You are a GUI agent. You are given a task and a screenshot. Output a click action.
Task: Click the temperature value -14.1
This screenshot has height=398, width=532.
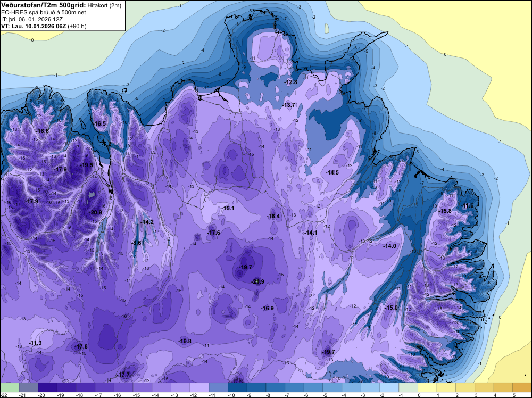(x=311, y=233)
